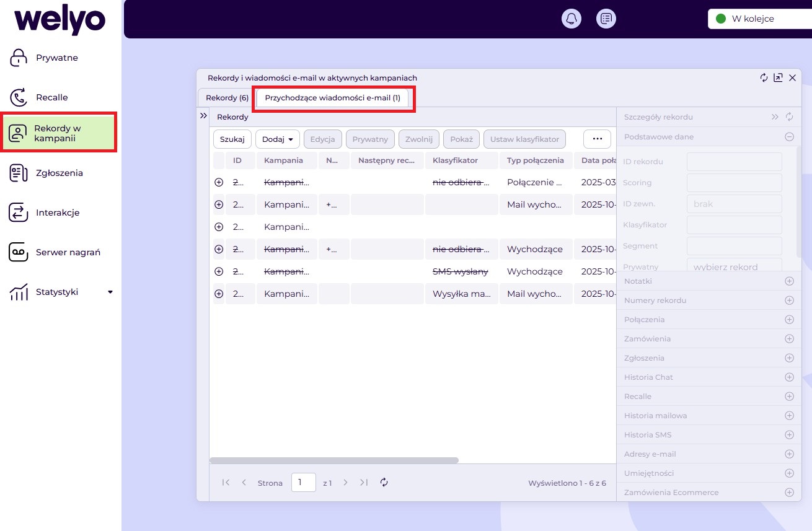Click the ID zewn. field showing brak
812x531 pixels.
[x=735, y=204]
